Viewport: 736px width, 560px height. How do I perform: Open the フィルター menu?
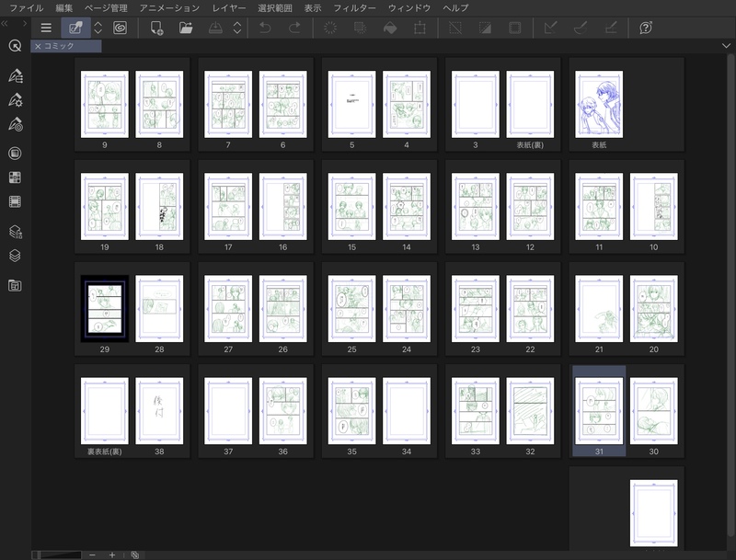pos(355,8)
